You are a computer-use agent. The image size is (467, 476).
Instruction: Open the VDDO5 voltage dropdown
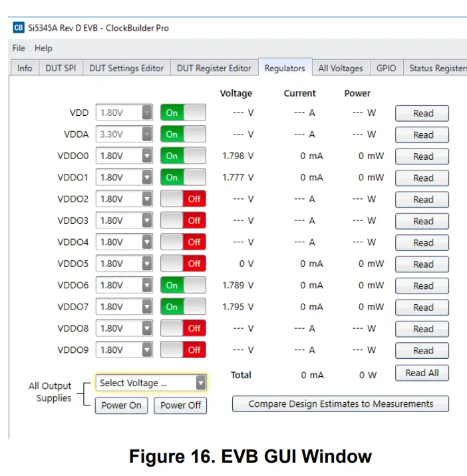pyautogui.click(x=124, y=264)
